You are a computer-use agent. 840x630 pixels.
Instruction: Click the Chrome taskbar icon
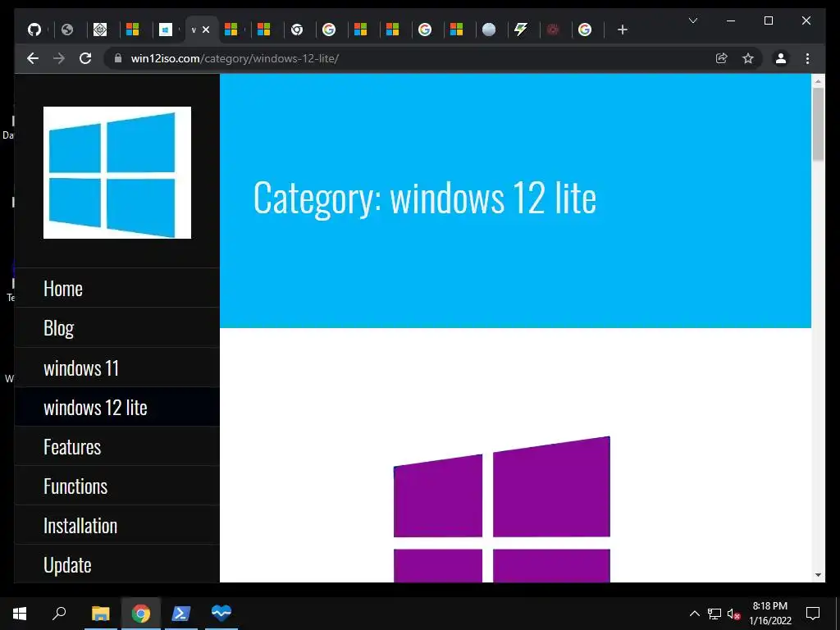pyautogui.click(x=141, y=613)
